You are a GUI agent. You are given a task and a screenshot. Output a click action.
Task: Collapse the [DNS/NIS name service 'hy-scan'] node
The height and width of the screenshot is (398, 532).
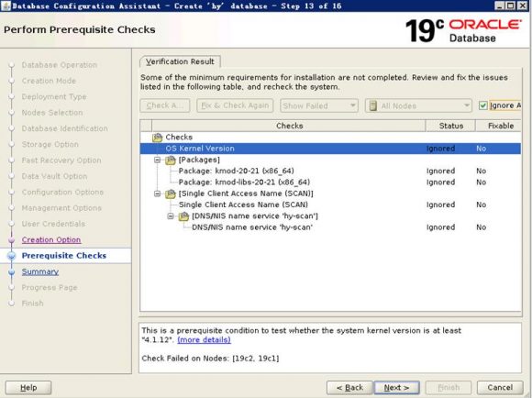coord(171,216)
